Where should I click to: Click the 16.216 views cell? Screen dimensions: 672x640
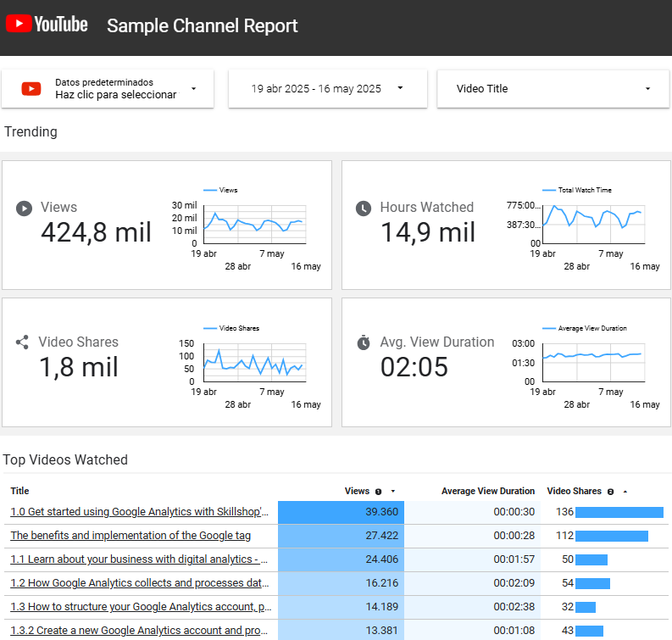[x=342, y=583]
